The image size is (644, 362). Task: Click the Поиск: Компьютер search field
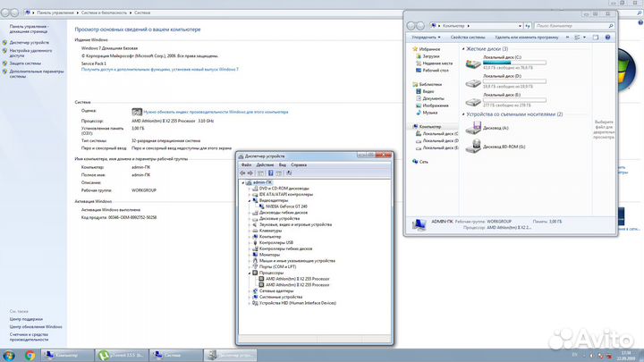tap(574, 26)
